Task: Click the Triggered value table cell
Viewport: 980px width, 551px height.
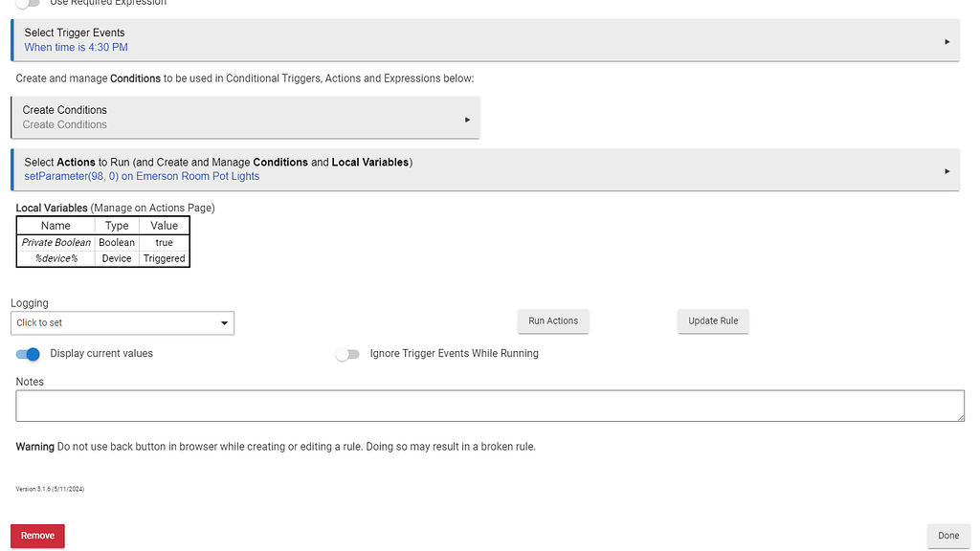Action: pyautogui.click(x=164, y=259)
